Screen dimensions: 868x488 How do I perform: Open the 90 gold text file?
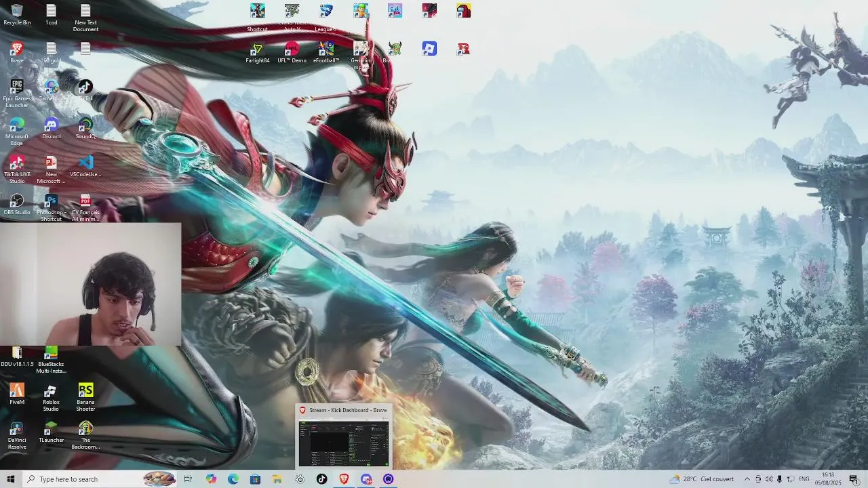click(52, 52)
